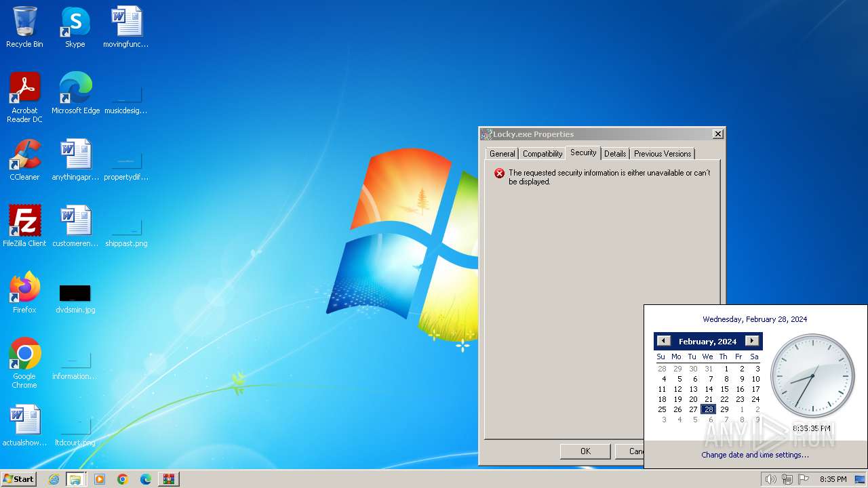Switch to the General tab
Image resolution: width=868 pixels, height=488 pixels.
pos(502,154)
